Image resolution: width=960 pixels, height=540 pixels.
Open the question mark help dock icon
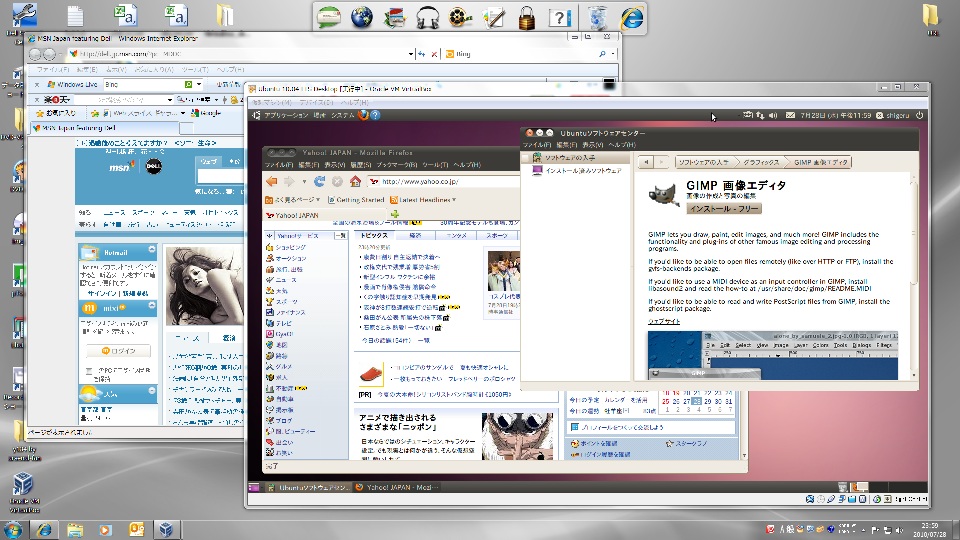pyautogui.click(x=560, y=18)
